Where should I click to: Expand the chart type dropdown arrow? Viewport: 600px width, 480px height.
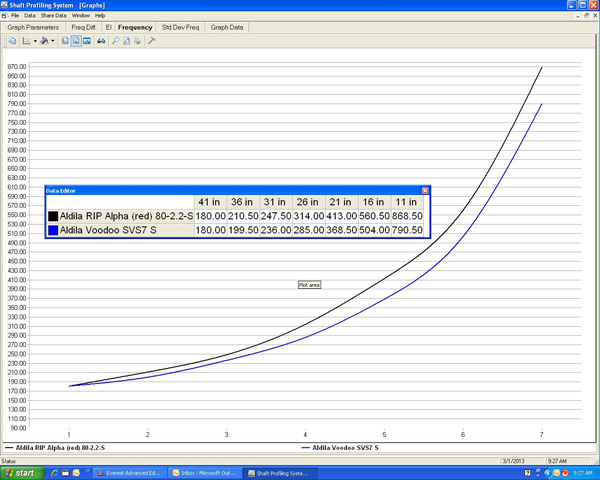pyautogui.click(x=35, y=41)
